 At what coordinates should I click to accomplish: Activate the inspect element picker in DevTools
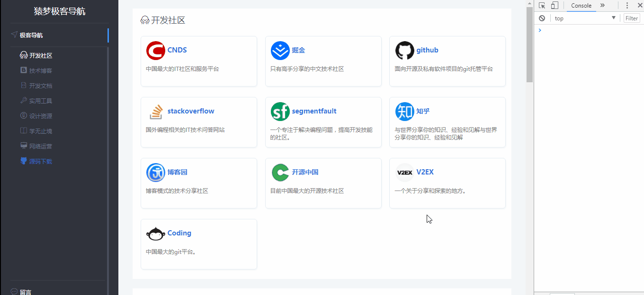pyautogui.click(x=541, y=5)
